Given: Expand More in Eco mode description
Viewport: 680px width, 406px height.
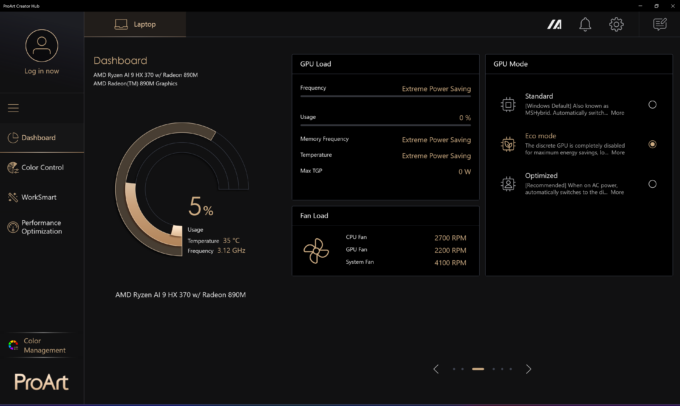Looking at the screenshot, I should (x=618, y=153).
